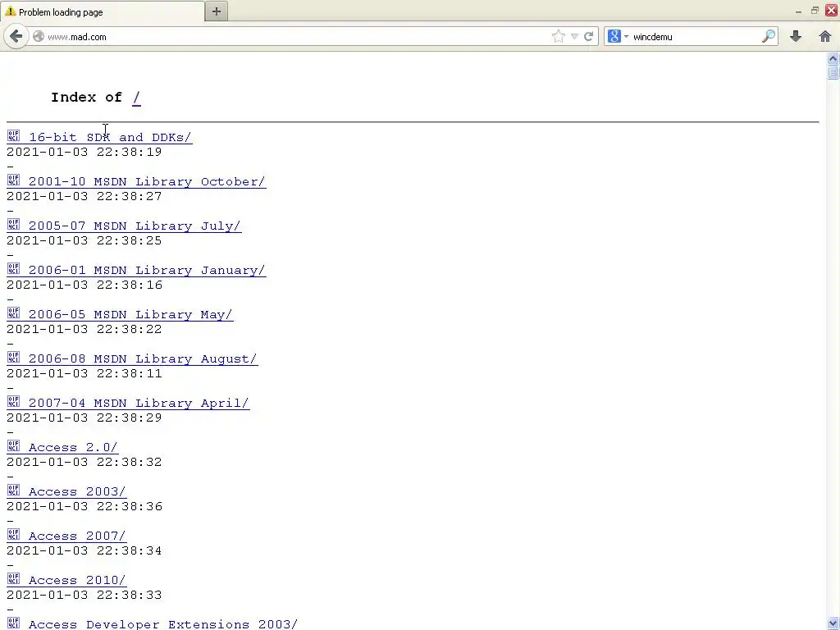
Task: Click the globe site identity icon
Action: point(38,36)
